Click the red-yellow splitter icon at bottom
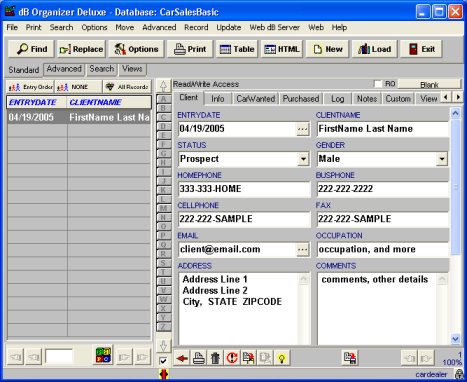The width and height of the screenshot is (467, 382). [x=163, y=374]
